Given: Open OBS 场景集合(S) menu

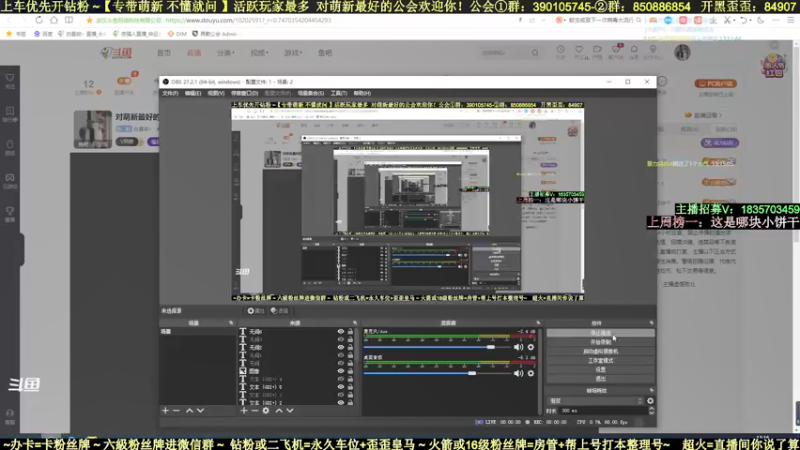Looking at the screenshot, I should click(x=311, y=93).
